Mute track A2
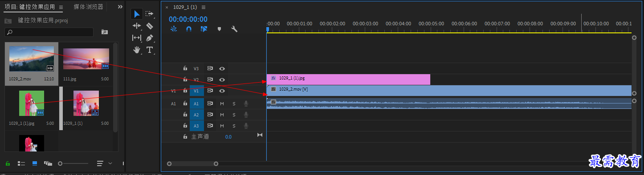The width and height of the screenshot is (644, 175). 222,115
